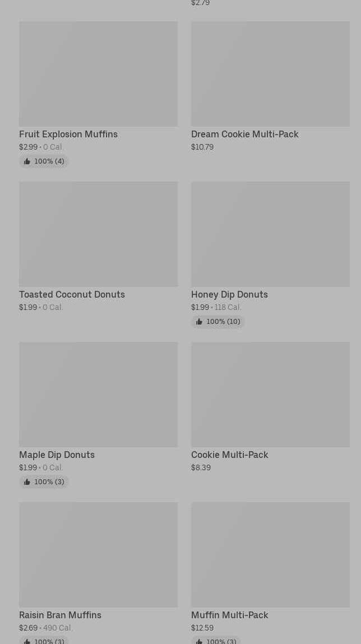361x644 pixels.
Task: Click the Muffin Multi-Pack $12.59 price
Action: click(202, 628)
